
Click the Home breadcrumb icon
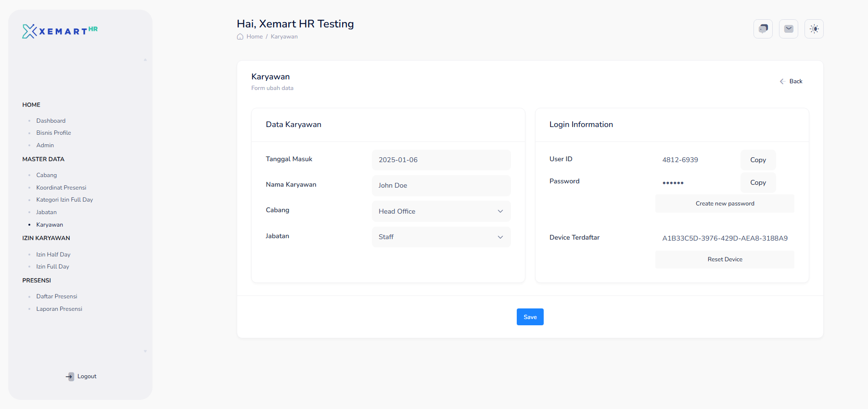[x=240, y=37]
